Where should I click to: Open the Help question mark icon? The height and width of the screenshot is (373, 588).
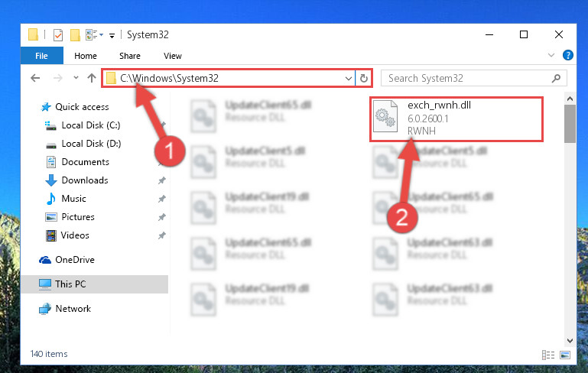click(568, 56)
